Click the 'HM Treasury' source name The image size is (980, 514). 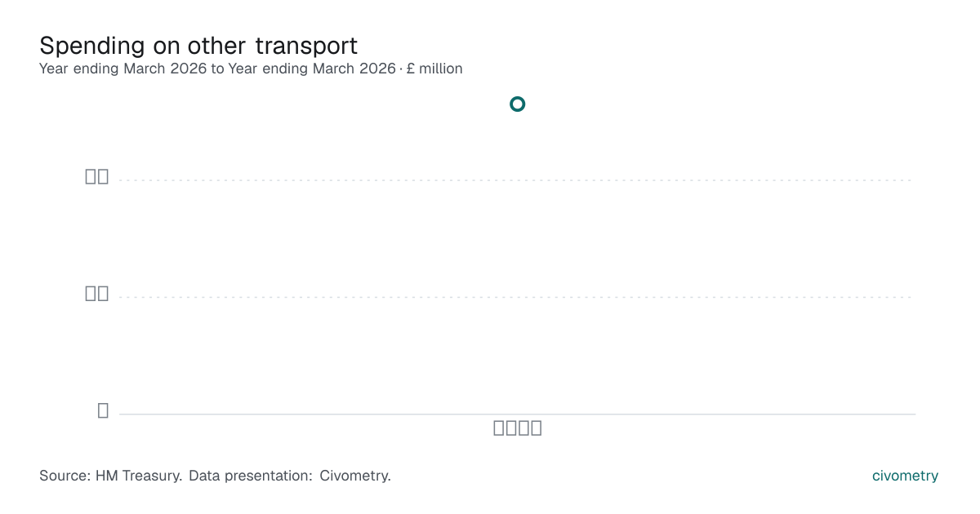point(139,476)
